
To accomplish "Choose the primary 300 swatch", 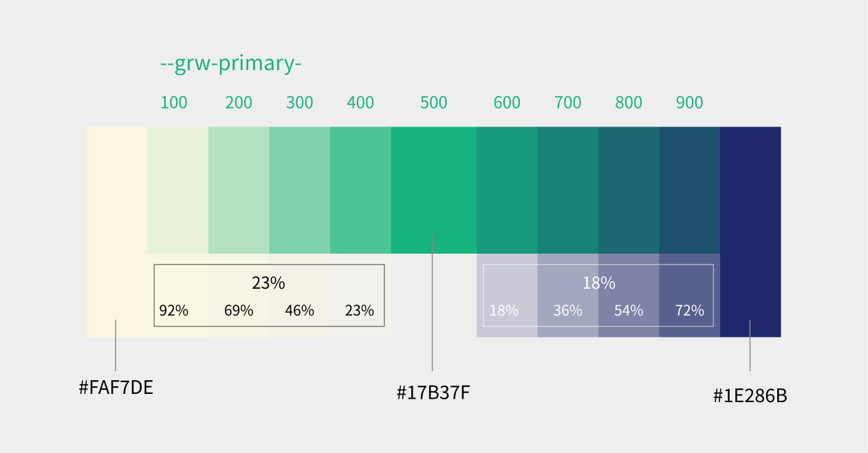I will pyautogui.click(x=299, y=190).
